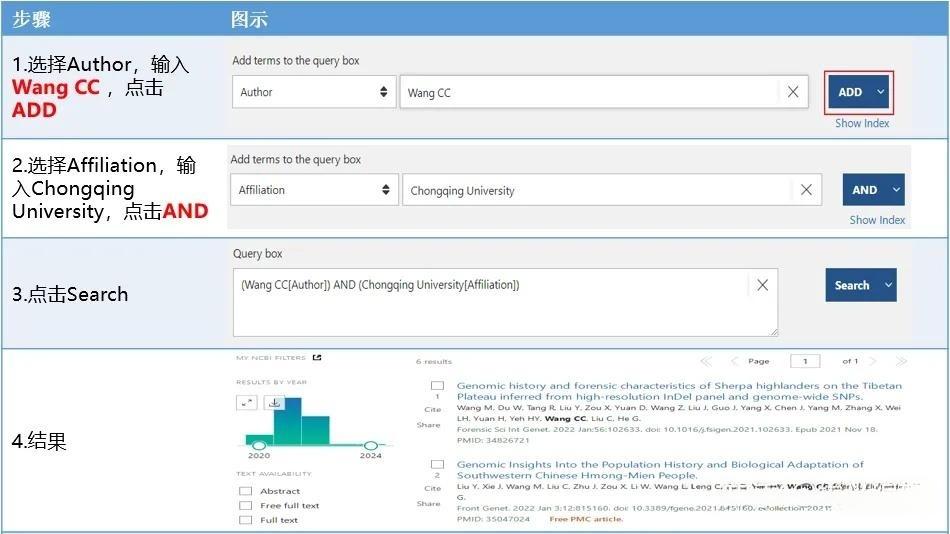Click the 2024 year slider handle
This screenshot has width=950, height=534.
pyautogui.click(x=371, y=446)
